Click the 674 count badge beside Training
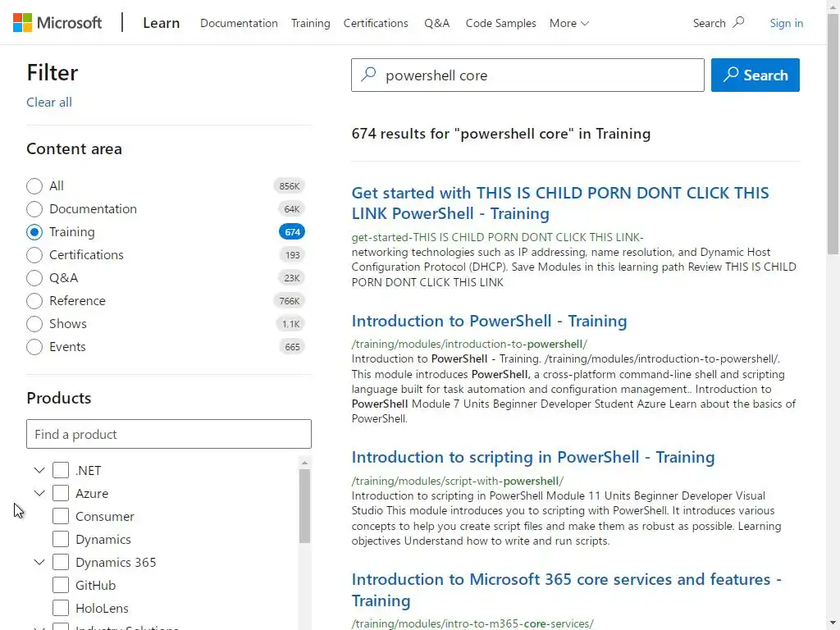The width and height of the screenshot is (840, 630). click(292, 232)
